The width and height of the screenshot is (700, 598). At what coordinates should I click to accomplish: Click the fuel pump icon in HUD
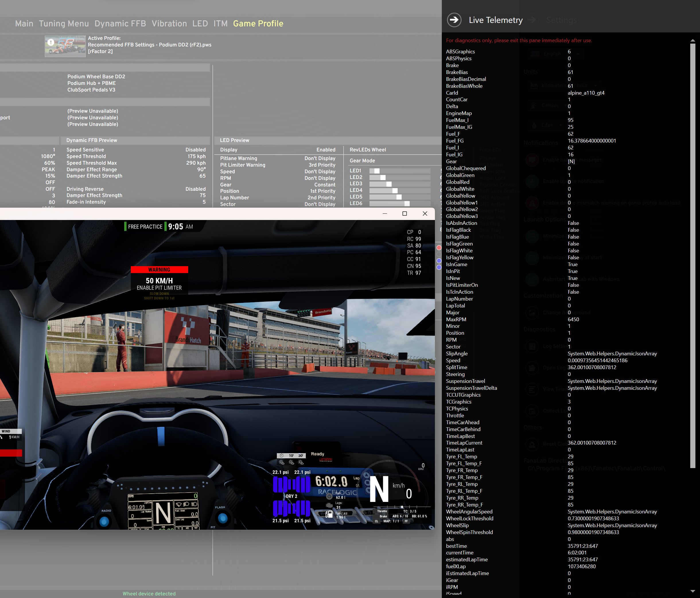point(329,514)
